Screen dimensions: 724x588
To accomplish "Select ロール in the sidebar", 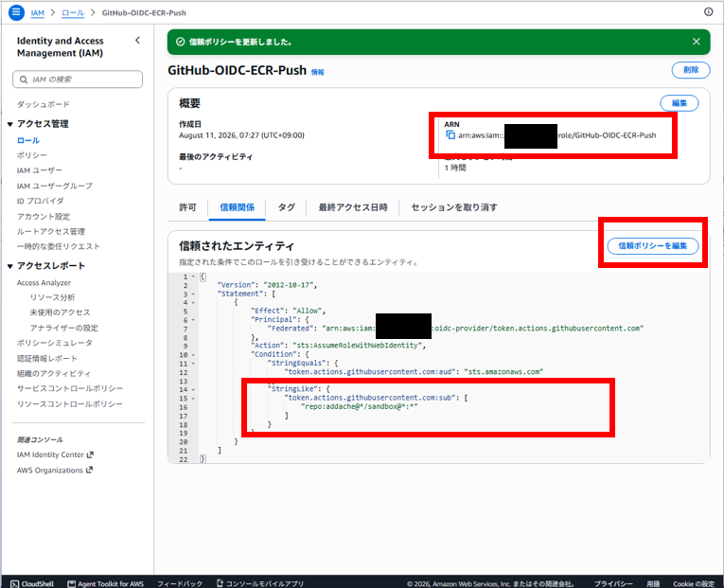I will [x=28, y=140].
